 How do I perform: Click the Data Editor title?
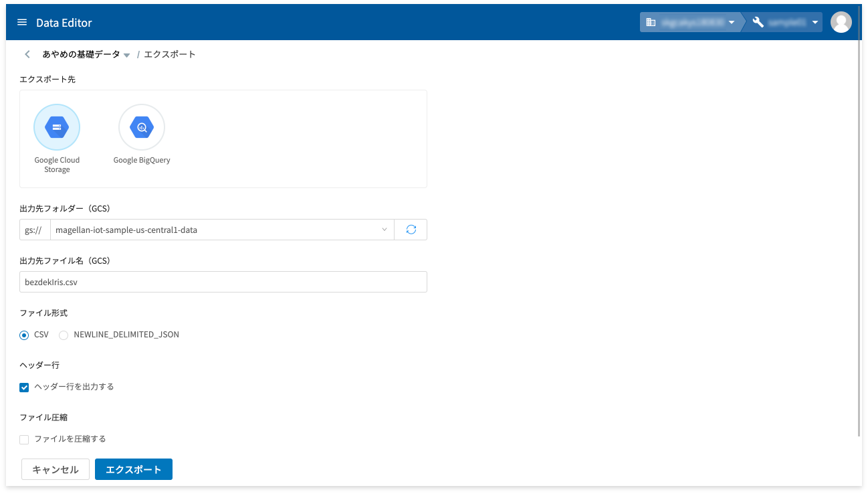tap(64, 23)
